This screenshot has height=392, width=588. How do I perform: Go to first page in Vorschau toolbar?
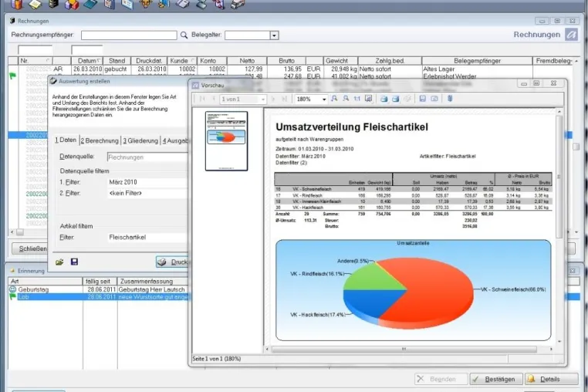click(x=202, y=99)
